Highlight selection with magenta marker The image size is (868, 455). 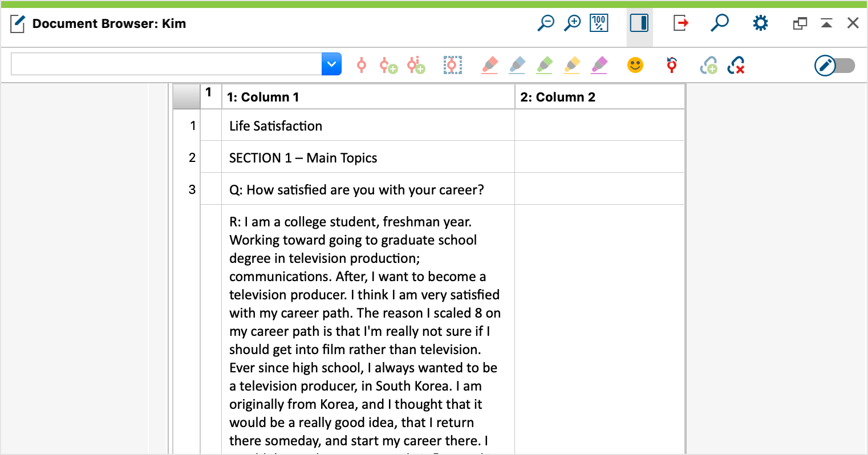pos(599,65)
